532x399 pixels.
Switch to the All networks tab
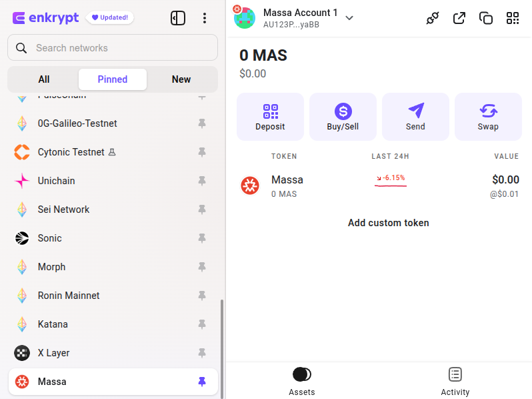[x=44, y=79]
